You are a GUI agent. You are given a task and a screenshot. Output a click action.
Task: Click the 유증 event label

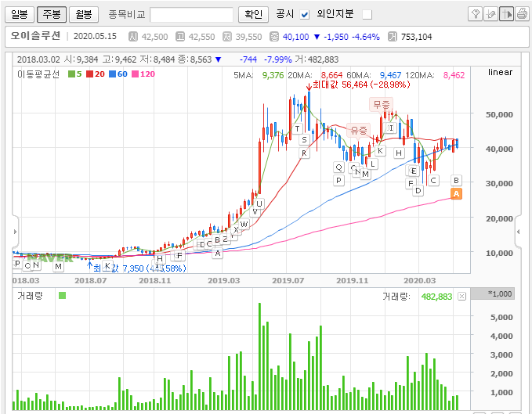[x=359, y=130]
